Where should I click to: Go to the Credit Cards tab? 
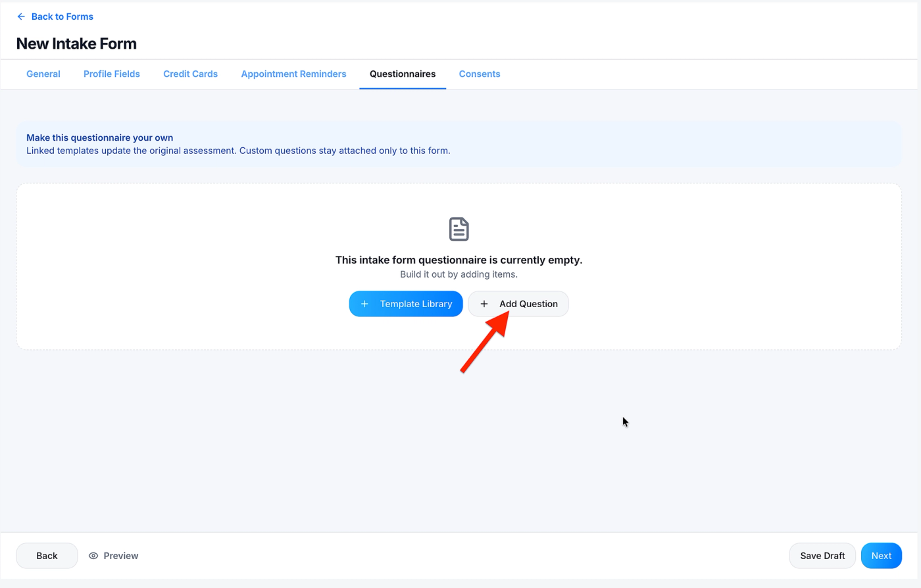[x=190, y=74]
